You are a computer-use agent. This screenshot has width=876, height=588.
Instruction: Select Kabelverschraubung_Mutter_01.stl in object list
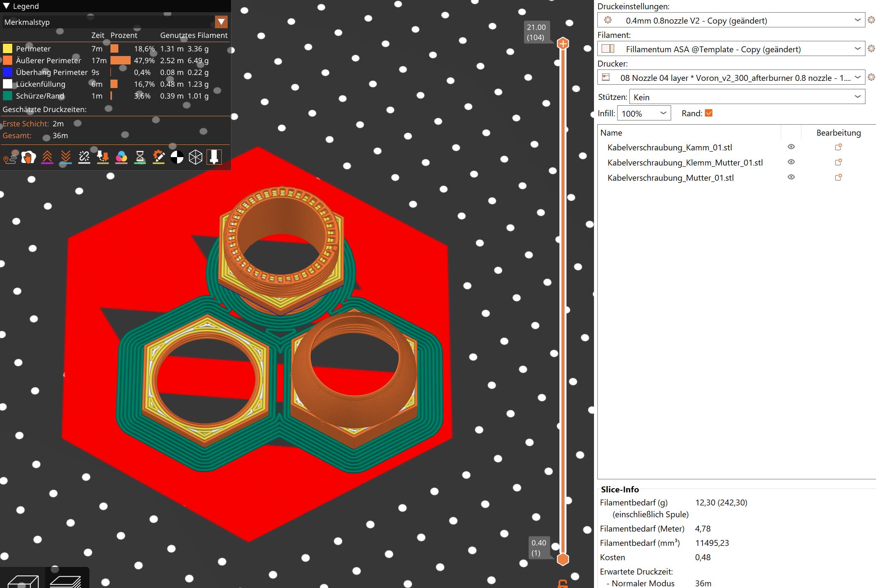670,178
